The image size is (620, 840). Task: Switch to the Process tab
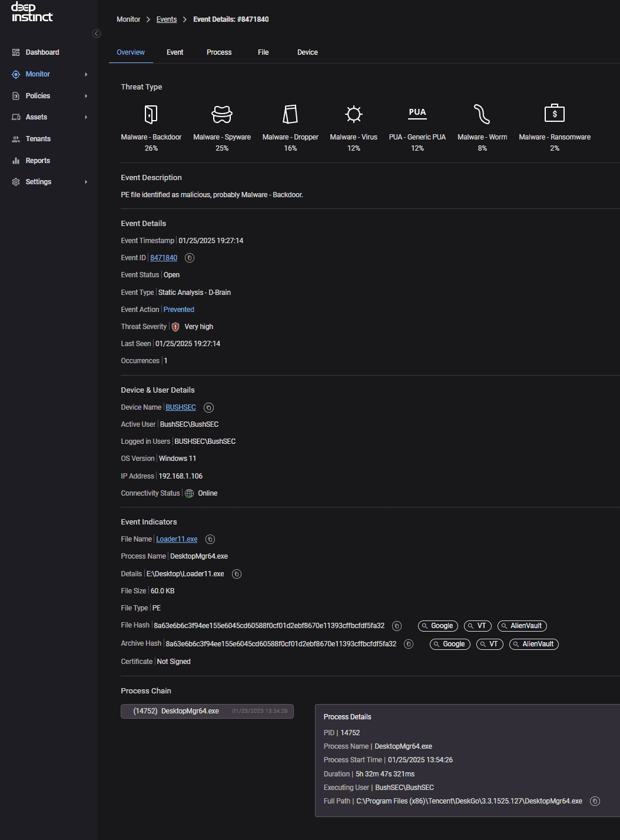click(219, 52)
